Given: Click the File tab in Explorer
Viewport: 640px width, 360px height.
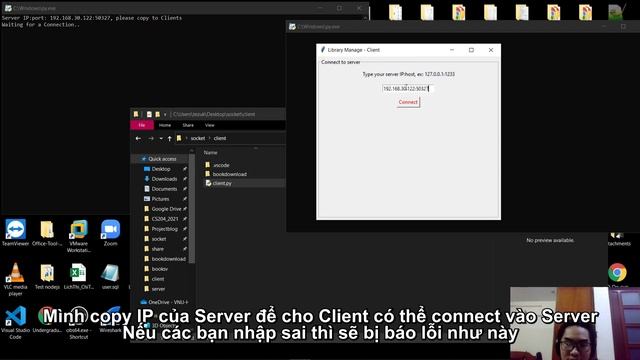Looking at the screenshot, I should click(x=142, y=125).
